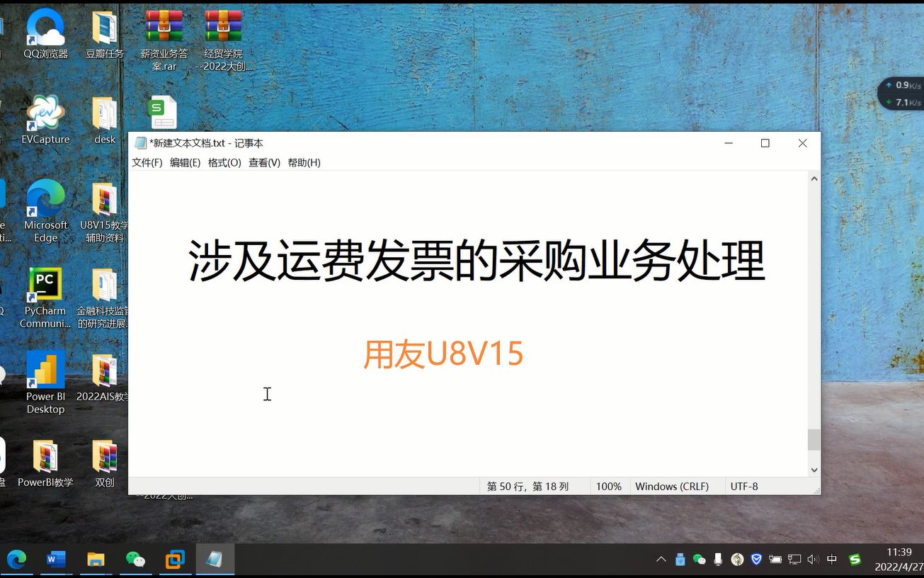The image size is (924, 578).
Task: Click the orange text 用友U8V15
Action: (443, 354)
